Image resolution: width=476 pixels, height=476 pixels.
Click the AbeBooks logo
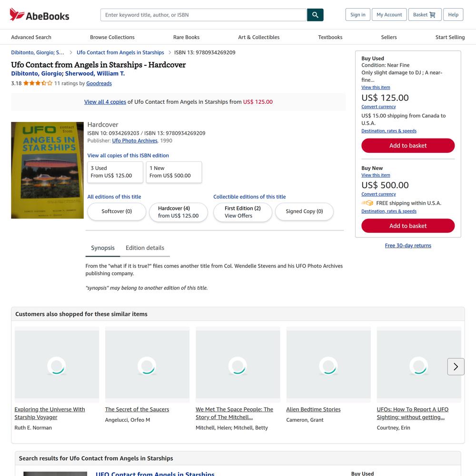click(40, 15)
